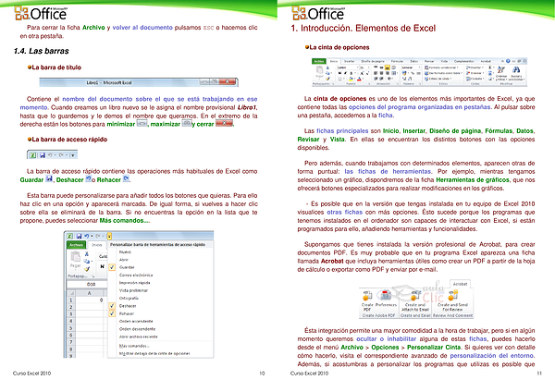The width and height of the screenshot is (555, 392).
Task: Click Eliminar cells icon in ribbon Celdas group
Action: coord(468,73)
